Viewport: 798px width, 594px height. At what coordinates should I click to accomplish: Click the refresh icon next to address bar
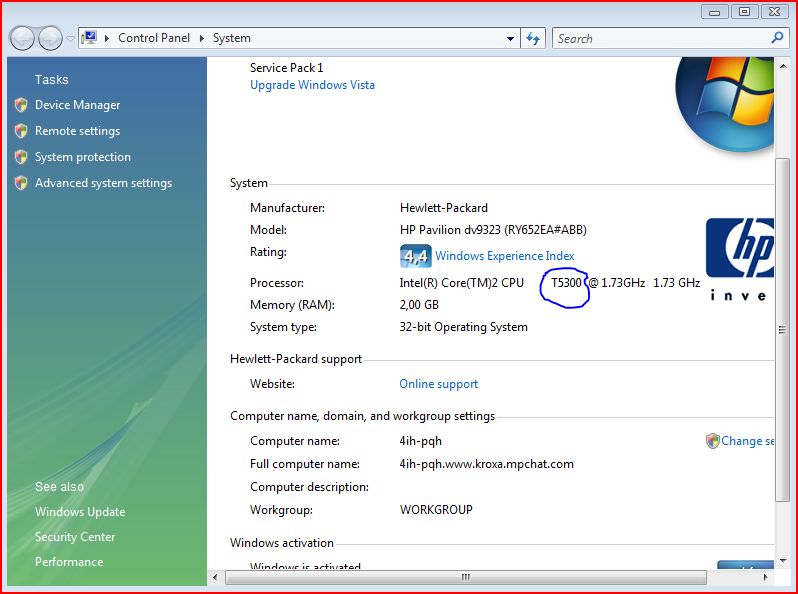[x=533, y=38]
